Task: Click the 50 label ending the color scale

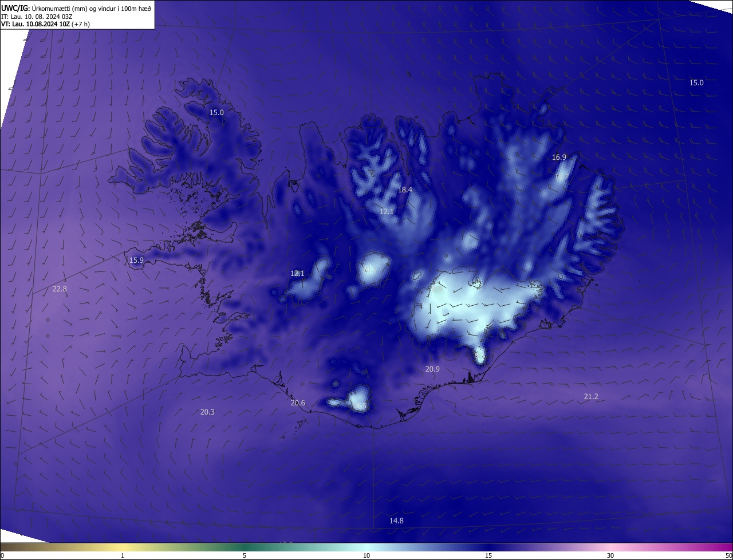Action: click(728, 556)
